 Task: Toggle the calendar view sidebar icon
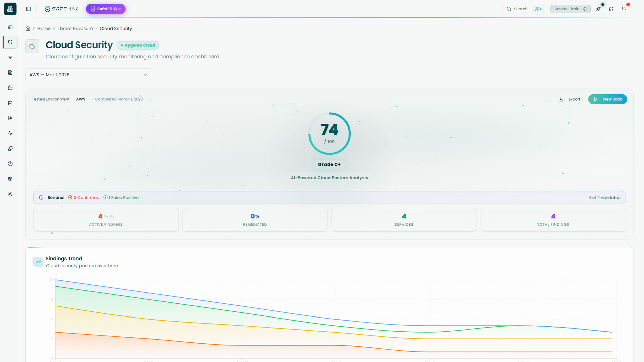click(10, 88)
